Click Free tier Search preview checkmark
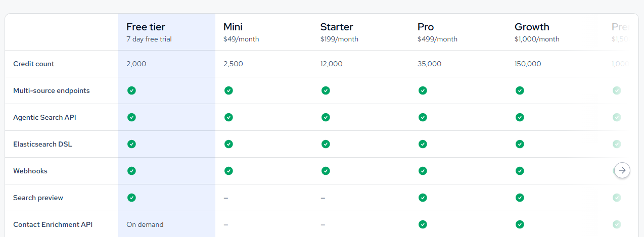644x237 pixels. click(131, 198)
